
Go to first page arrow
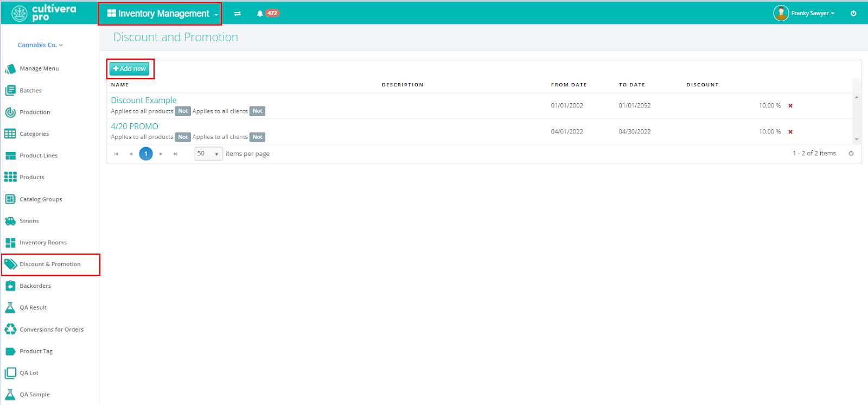tap(116, 154)
